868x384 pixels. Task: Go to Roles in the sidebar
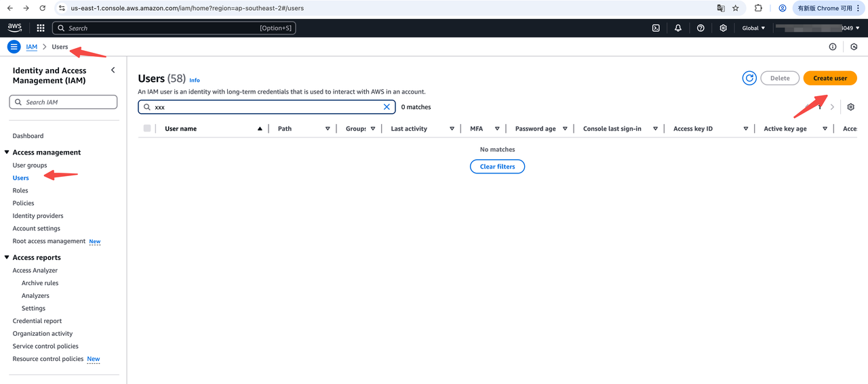point(20,190)
